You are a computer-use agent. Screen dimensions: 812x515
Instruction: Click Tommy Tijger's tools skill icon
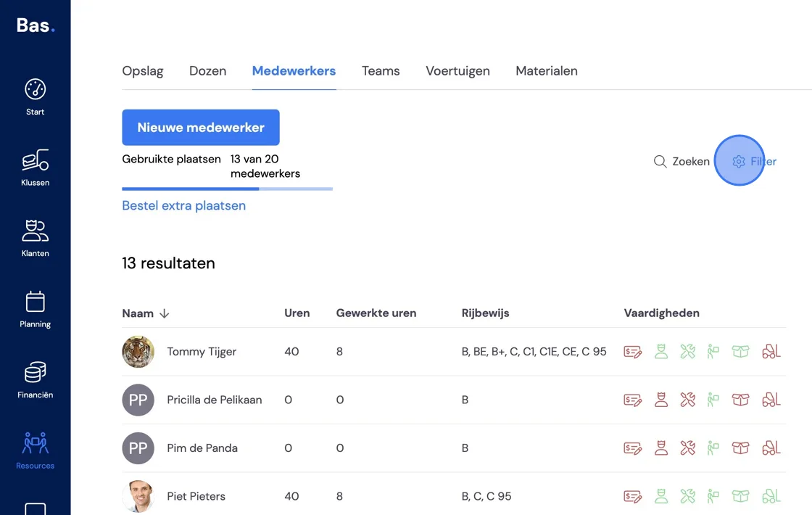(x=688, y=352)
